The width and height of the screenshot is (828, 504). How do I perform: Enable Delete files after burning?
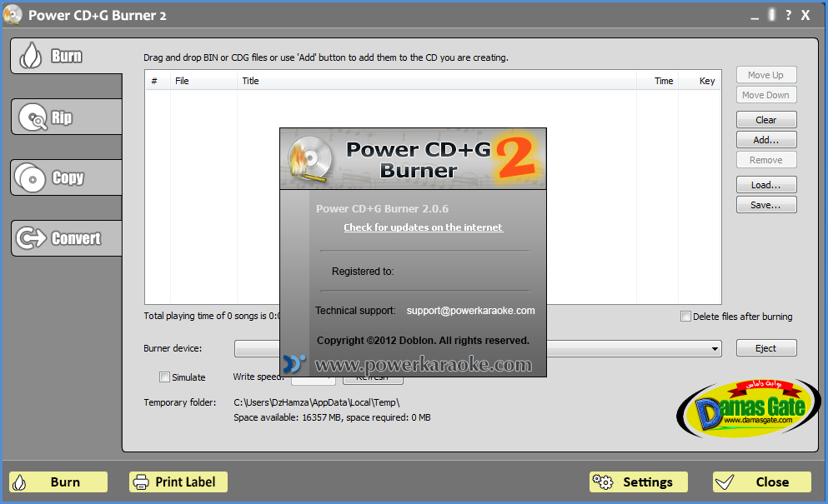[685, 316]
